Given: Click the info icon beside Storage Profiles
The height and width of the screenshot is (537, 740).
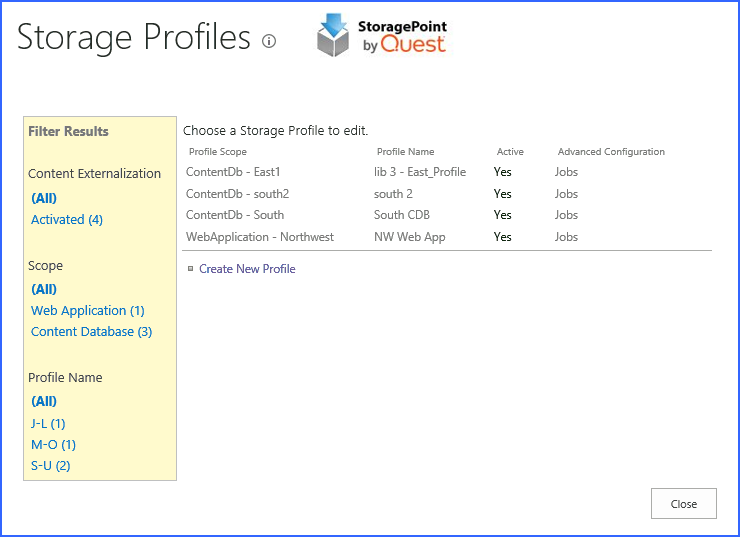Looking at the screenshot, I should click(x=268, y=41).
